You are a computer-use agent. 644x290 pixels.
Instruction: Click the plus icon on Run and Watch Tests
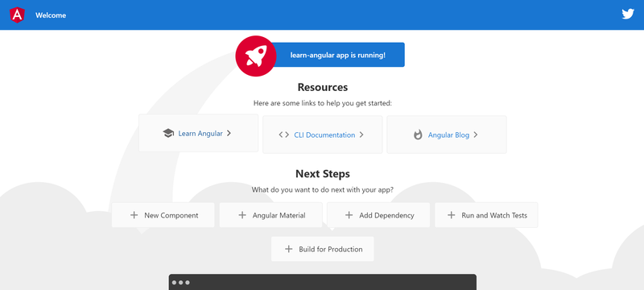tap(452, 215)
